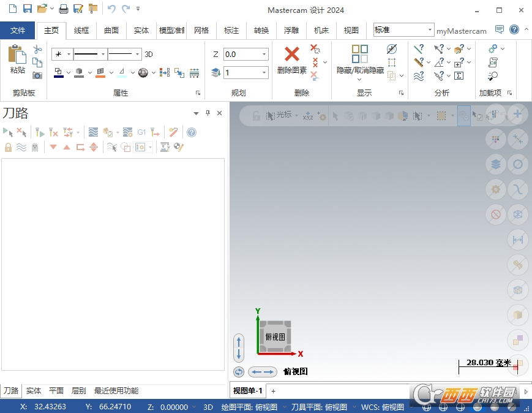Screen dimensions: 532x413
Task: Expand the 隐藏/取消隐藏 chevron
Action: pos(359,80)
